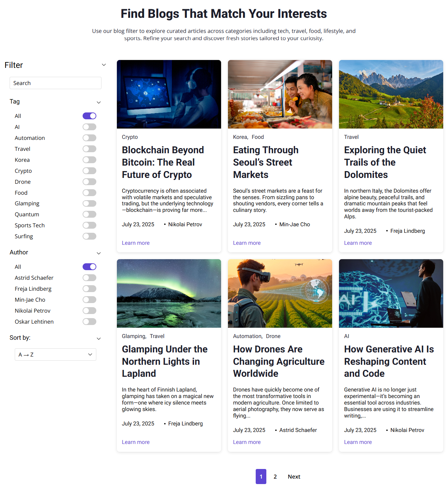Screen dimensions: 448x494
Task: Click the Next pagination button
Action: click(294, 477)
